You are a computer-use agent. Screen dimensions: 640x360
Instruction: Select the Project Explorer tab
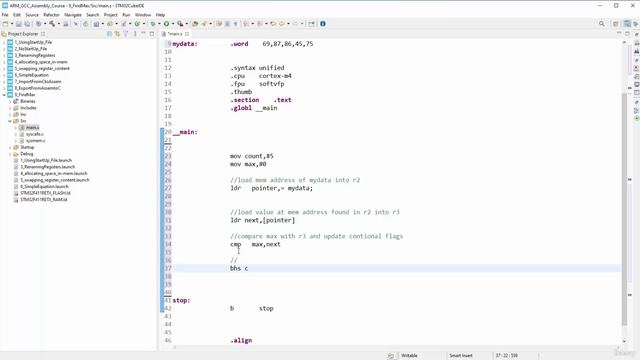[22, 34]
